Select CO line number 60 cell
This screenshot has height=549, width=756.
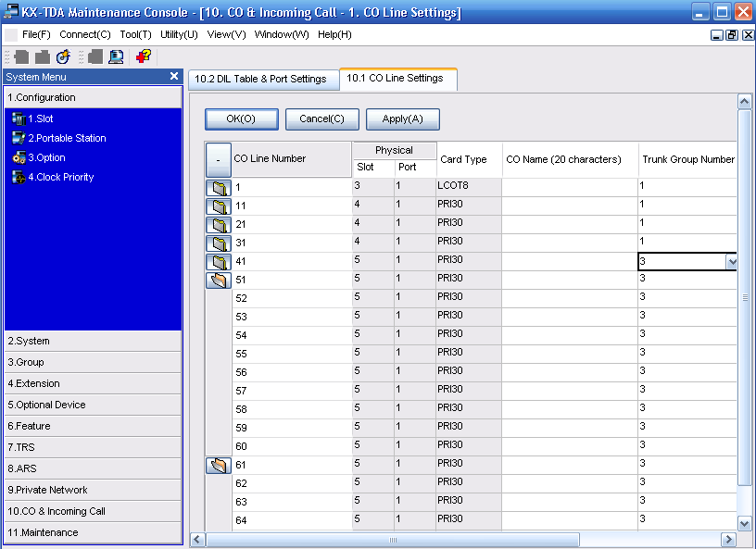click(x=292, y=446)
